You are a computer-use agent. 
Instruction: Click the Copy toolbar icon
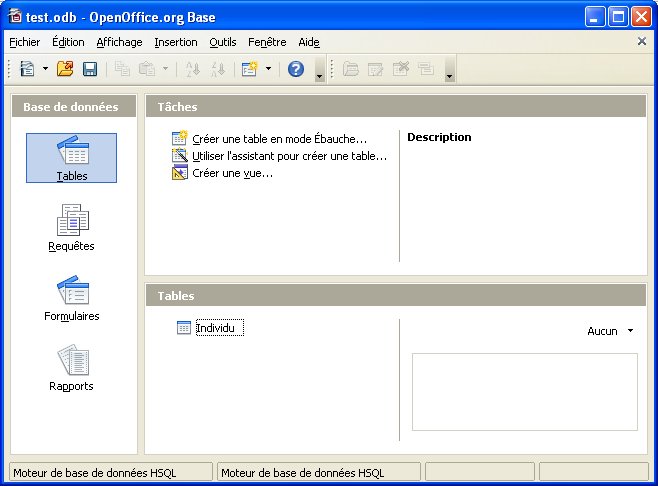[122, 68]
